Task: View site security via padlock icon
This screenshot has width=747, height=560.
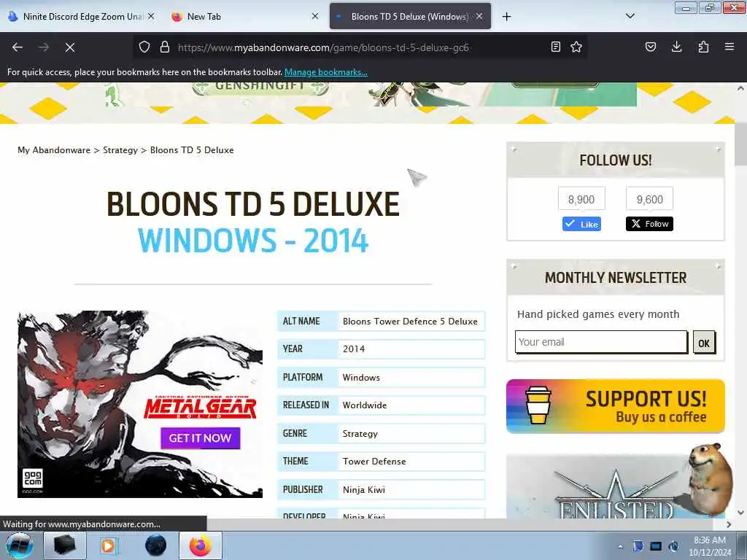Action: [165, 47]
